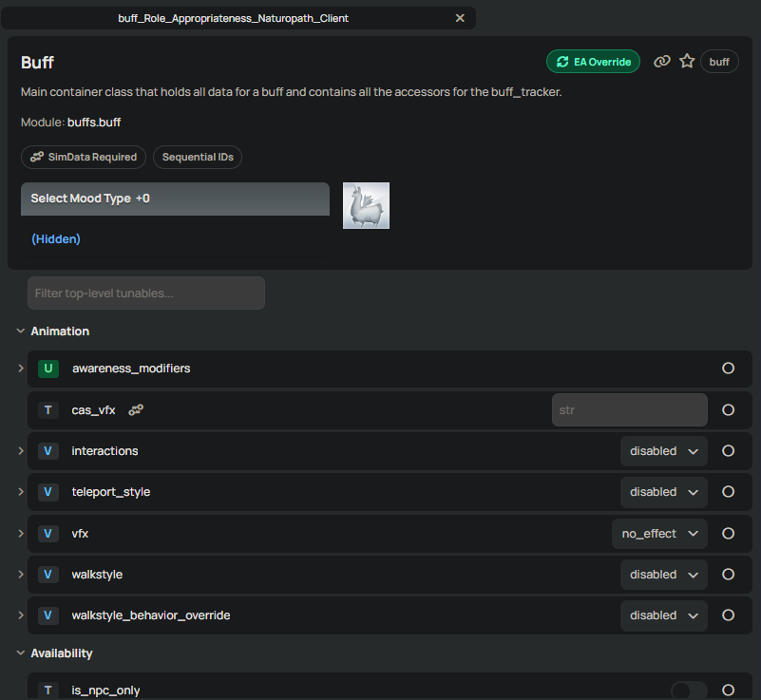761x700 pixels.
Task: Click the SimData Required tag
Action: point(84,157)
